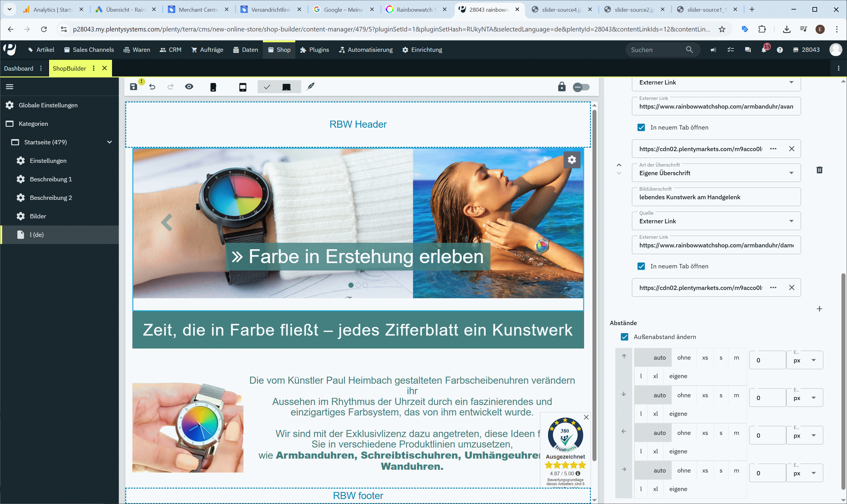Screen dimensions: 847x504
Task: Switch to the Dashboard tab
Action: coord(19,68)
